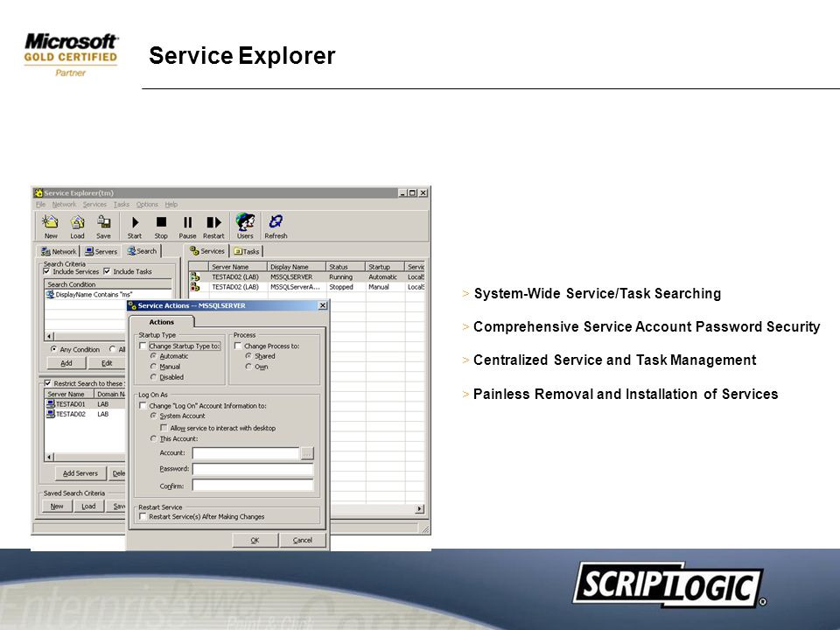Restart the selected service
The width and height of the screenshot is (840, 630).
(x=213, y=226)
